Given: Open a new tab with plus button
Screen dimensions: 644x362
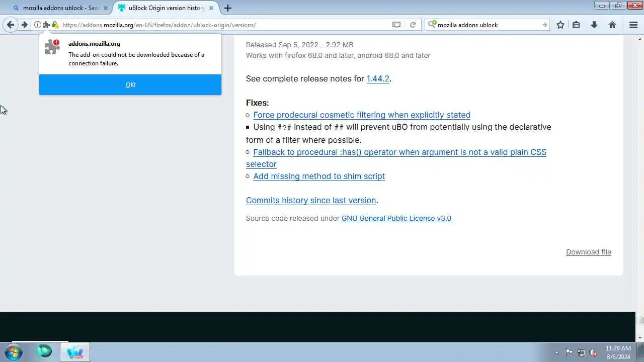Looking at the screenshot, I should tap(228, 8).
